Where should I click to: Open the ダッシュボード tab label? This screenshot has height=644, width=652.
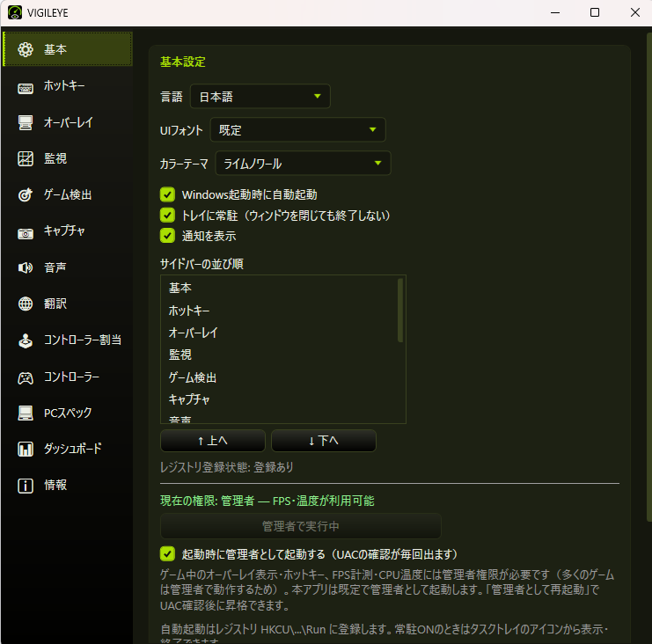click(73, 449)
